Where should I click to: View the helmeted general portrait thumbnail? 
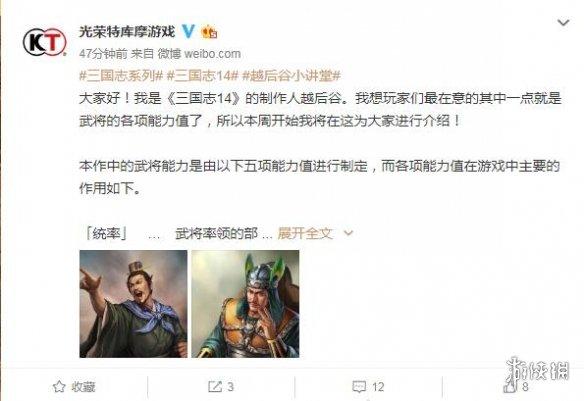click(x=245, y=304)
